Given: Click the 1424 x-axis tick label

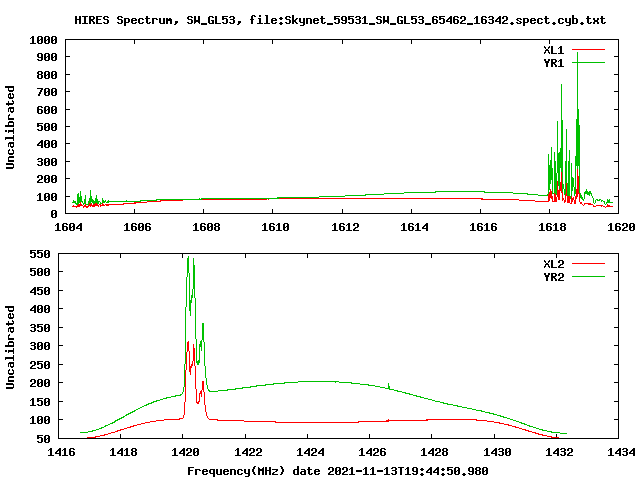Looking at the screenshot, I should coord(310,452).
